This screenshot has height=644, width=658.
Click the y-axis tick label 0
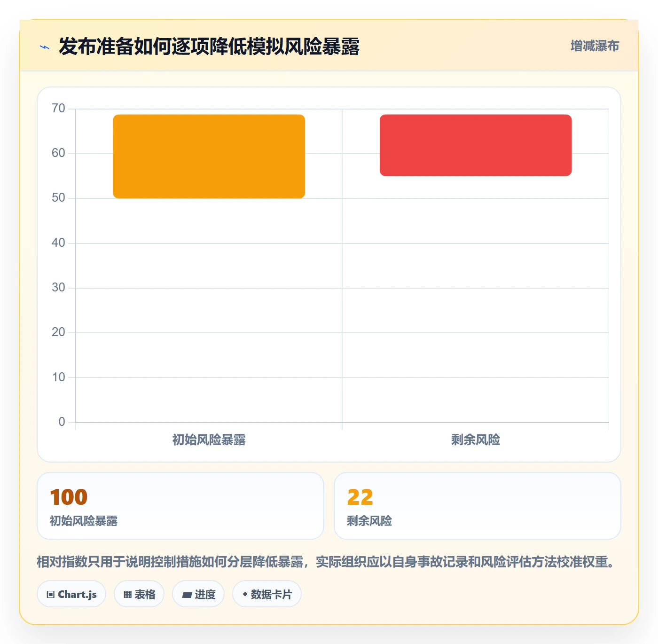coord(62,422)
